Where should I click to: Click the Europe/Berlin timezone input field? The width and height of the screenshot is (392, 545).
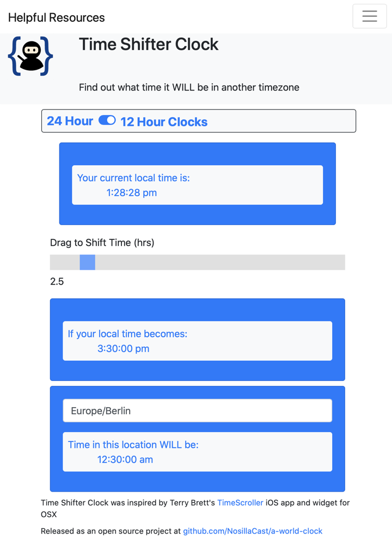[197, 411]
